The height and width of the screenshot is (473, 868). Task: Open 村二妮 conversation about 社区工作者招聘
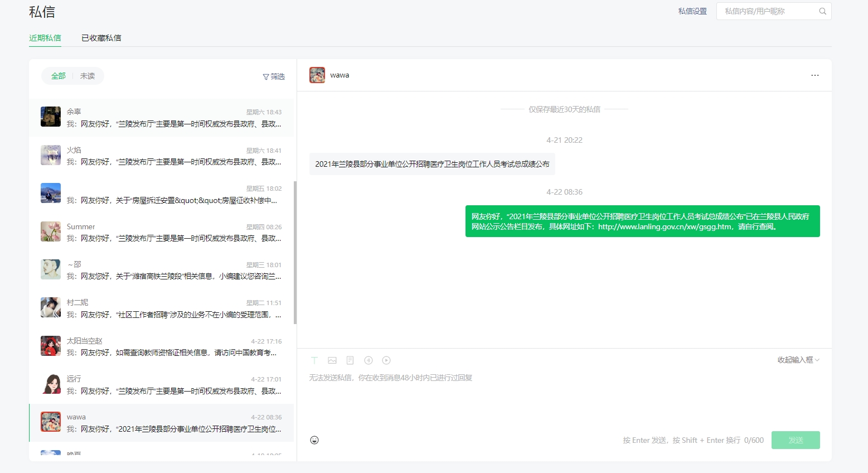point(162,308)
